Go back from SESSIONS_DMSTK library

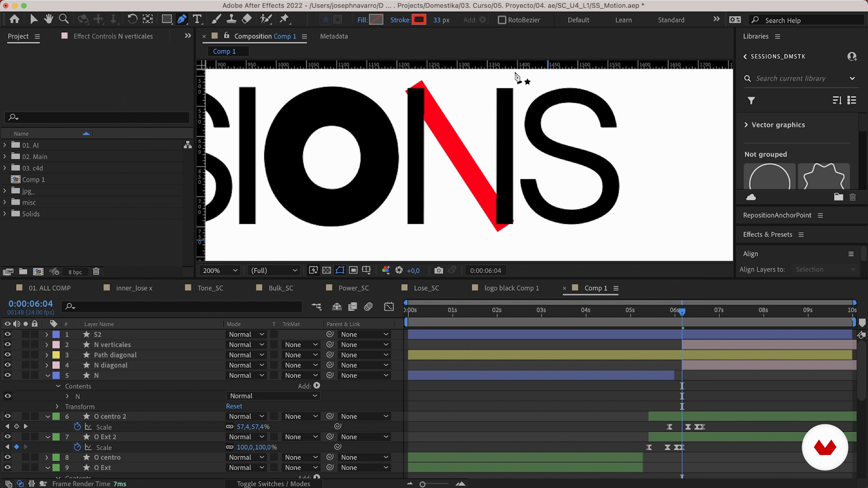[x=745, y=56]
